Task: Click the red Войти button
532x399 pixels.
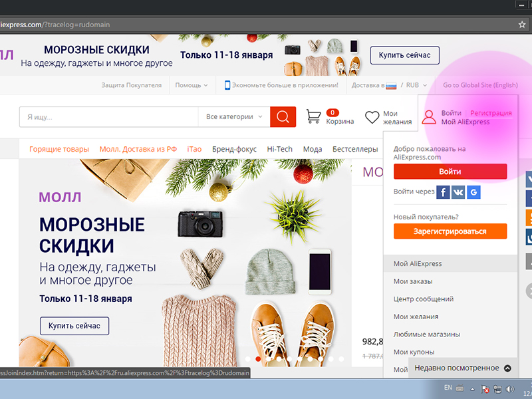Action: click(450, 172)
